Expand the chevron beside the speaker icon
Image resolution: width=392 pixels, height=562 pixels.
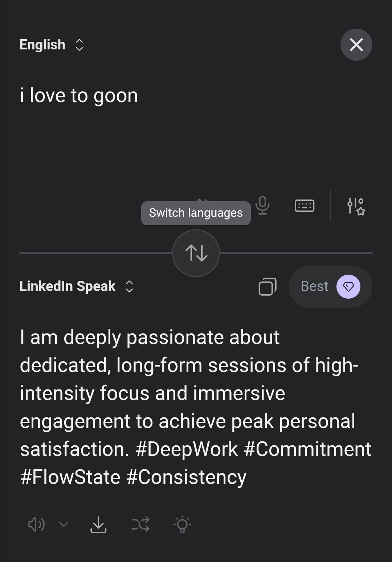click(x=64, y=524)
